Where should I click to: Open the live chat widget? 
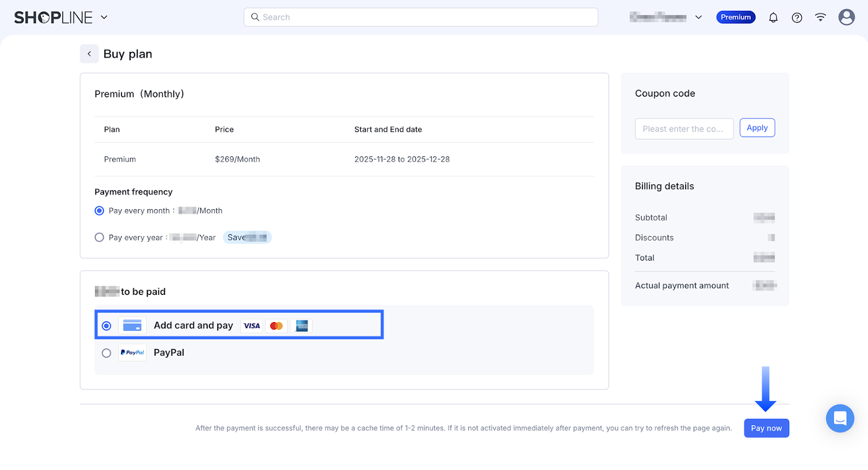[x=840, y=419]
